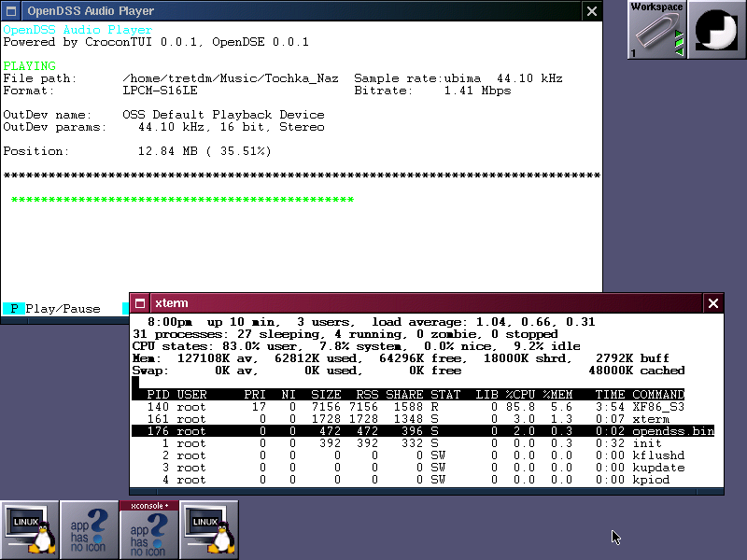Click the cyan 'OpenDSS Audio Player' heading text
Image resolution: width=747 pixels, height=560 pixels.
tap(78, 30)
